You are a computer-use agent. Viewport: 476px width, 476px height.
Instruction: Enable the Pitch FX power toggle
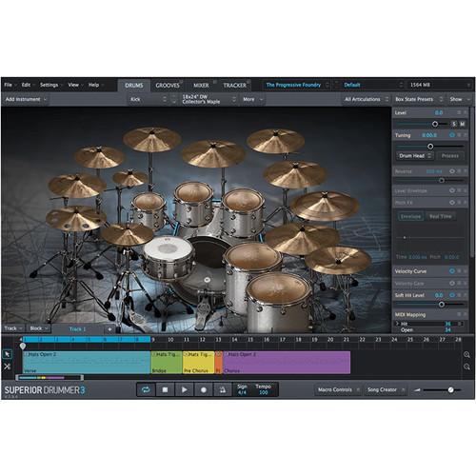tap(452, 202)
